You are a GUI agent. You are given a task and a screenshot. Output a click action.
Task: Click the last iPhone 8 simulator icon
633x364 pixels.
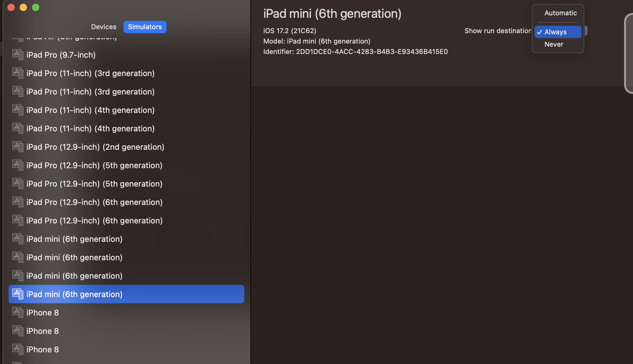[x=18, y=349]
